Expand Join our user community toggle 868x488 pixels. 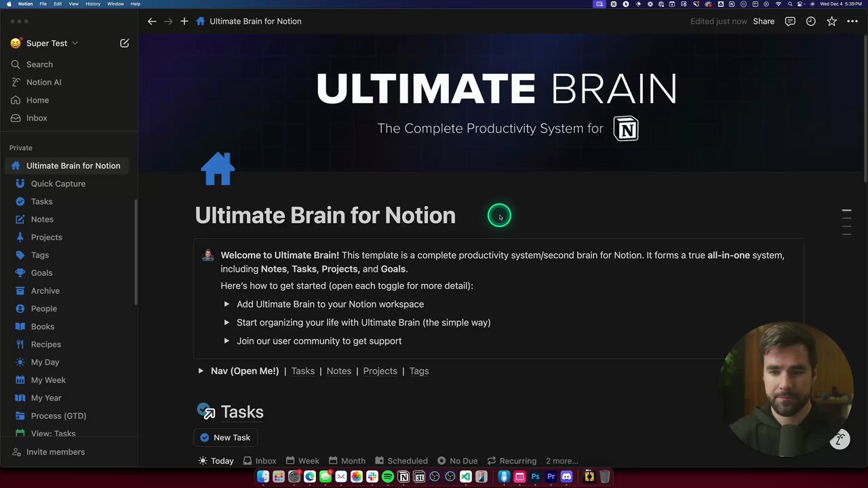226,341
